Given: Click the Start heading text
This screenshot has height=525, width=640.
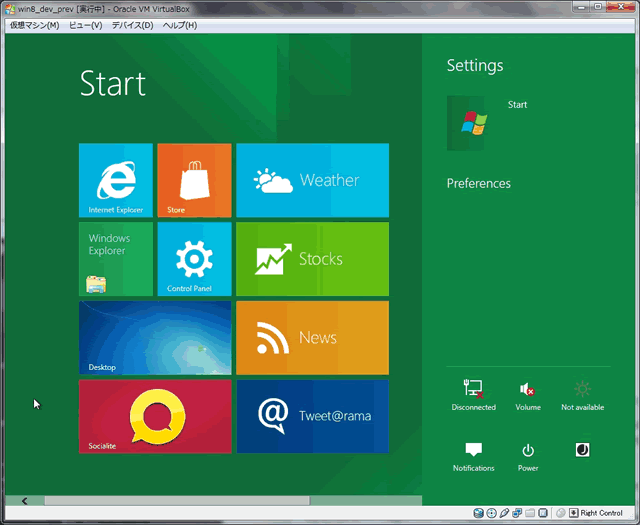Looking at the screenshot, I should pos(113,84).
